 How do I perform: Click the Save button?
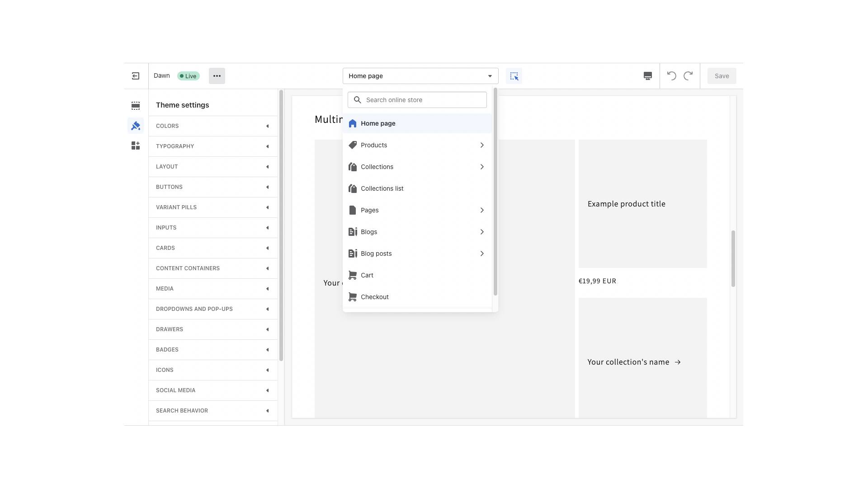pos(722,76)
